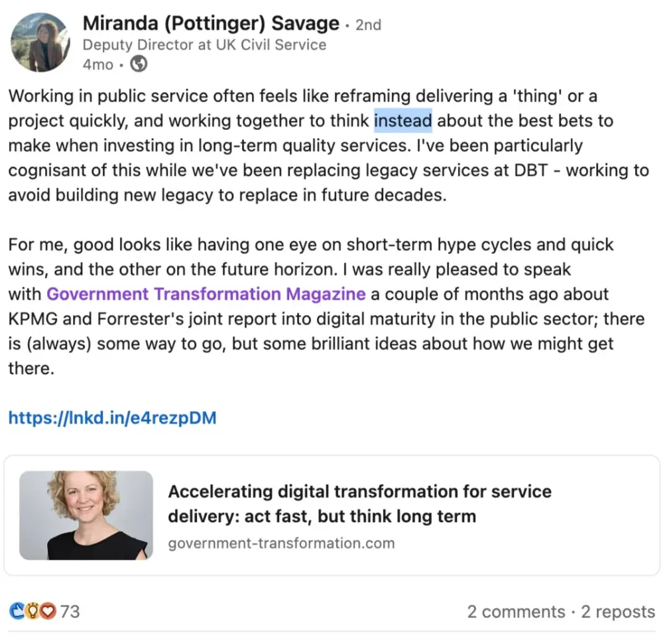The image size is (663, 644).
Task: View the 73 reactions count
Action: tap(70, 611)
